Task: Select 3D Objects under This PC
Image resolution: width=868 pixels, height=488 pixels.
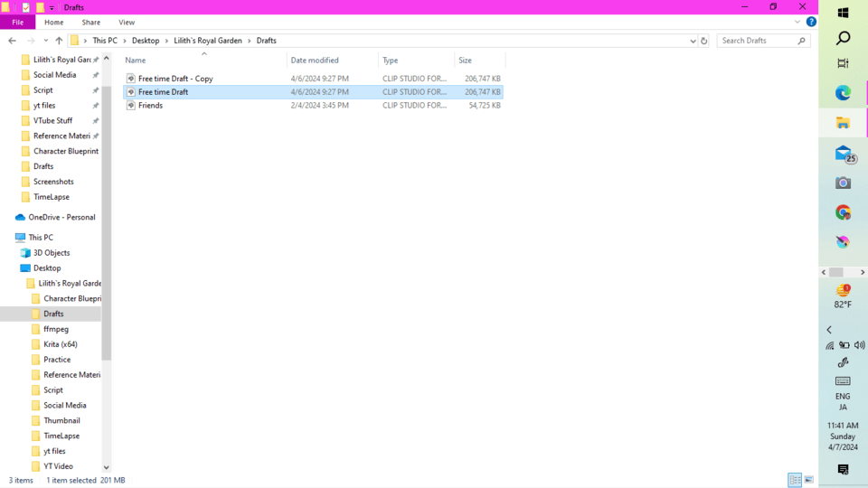Action: (x=52, y=253)
